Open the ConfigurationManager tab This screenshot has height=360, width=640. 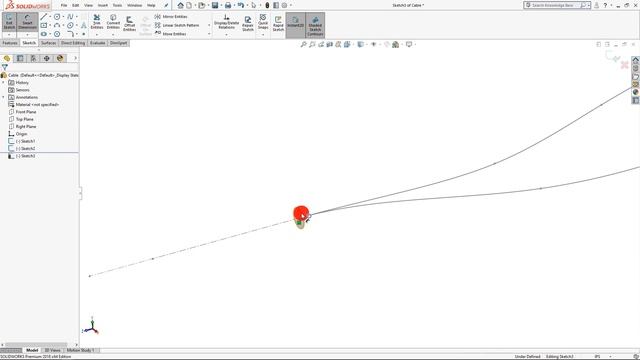pos(33,58)
